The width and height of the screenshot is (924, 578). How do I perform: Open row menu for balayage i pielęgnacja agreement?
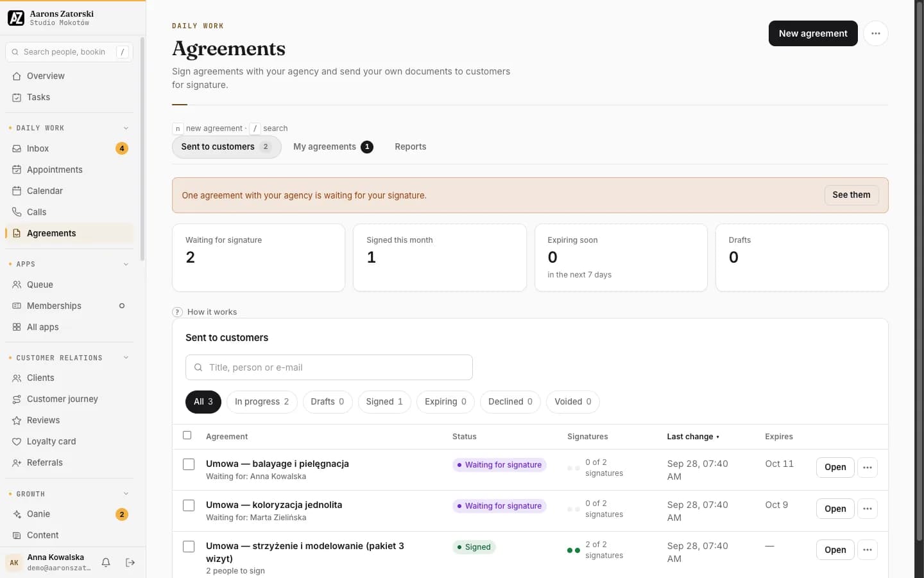[868, 468]
